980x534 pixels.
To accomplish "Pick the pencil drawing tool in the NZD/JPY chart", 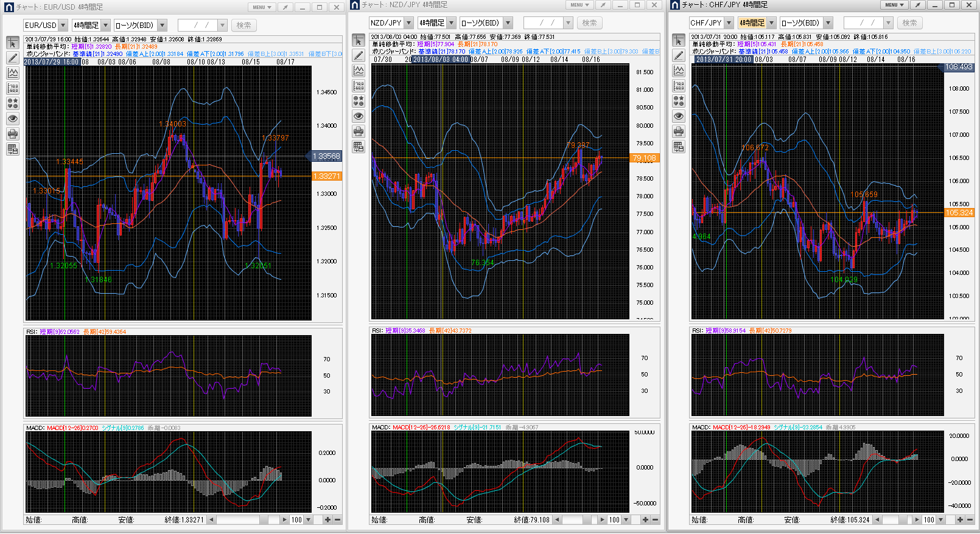I will (359, 56).
